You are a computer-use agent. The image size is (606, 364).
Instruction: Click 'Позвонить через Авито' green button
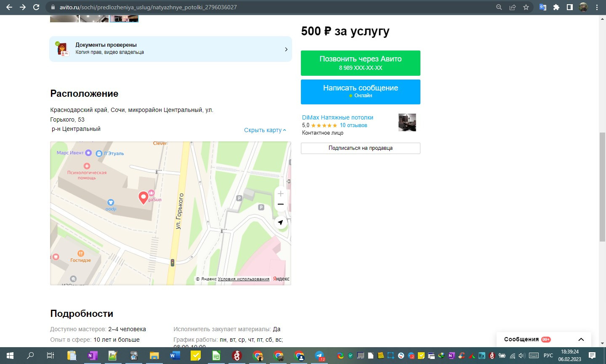point(361,63)
